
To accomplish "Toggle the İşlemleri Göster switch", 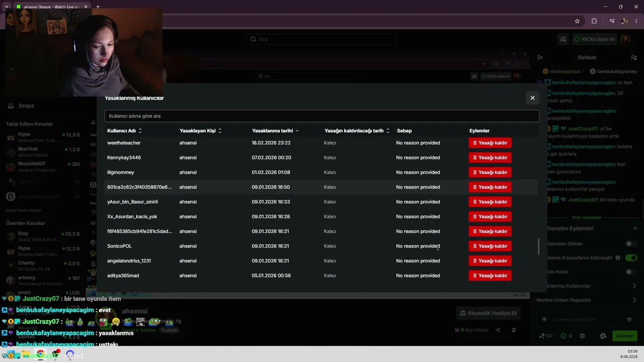I will 631,244.
